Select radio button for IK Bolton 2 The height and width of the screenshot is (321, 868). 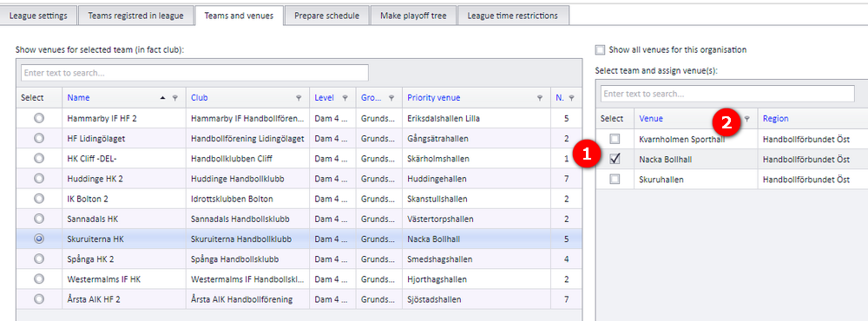tap(39, 199)
